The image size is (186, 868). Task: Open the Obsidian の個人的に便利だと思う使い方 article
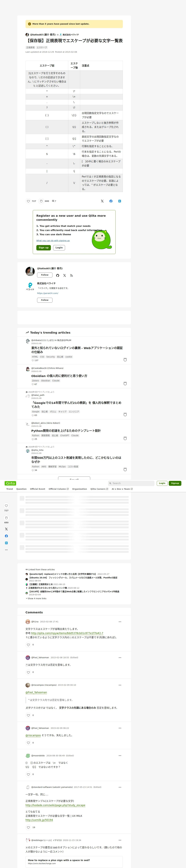point(59,376)
